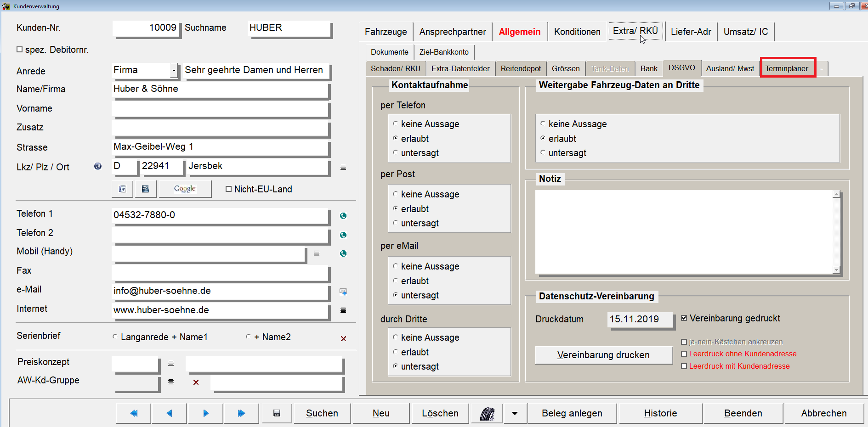Dial Telefon 2 using the phone icon
Viewport: 868px width, 427px height.
coord(343,235)
